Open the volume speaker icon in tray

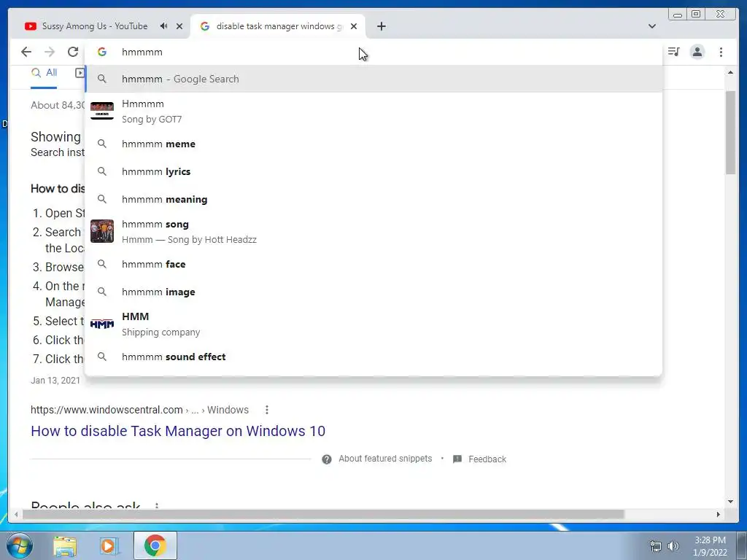click(x=673, y=546)
